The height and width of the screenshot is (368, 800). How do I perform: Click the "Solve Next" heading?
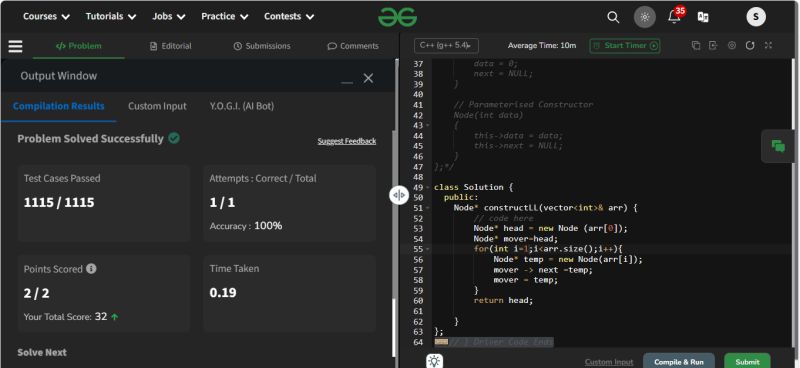pyautogui.click(x=42, y=352)
